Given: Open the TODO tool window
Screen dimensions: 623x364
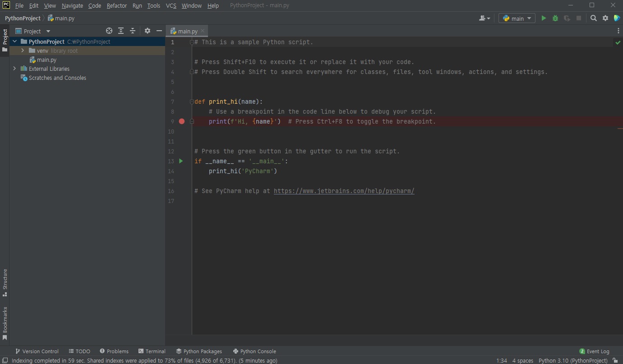Looking at the screenshot, I should click(79, 351).
